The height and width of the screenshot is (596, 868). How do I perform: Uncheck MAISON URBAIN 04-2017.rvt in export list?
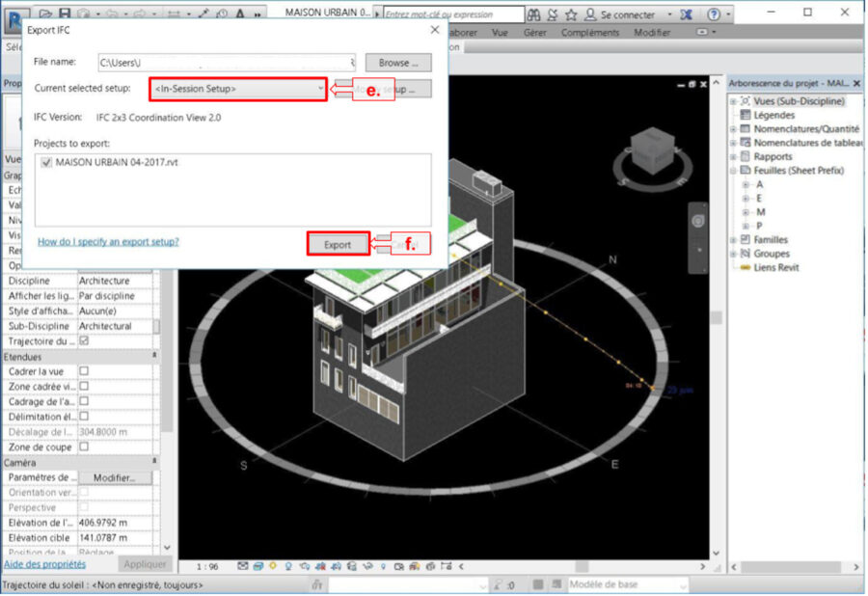pos(45,163)
